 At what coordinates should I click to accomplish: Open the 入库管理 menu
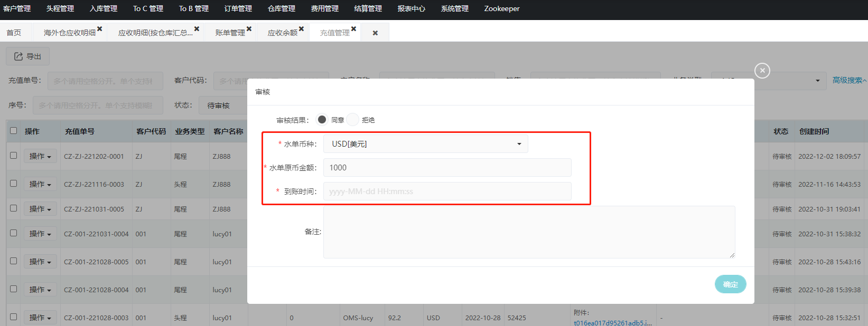(104, 8)
